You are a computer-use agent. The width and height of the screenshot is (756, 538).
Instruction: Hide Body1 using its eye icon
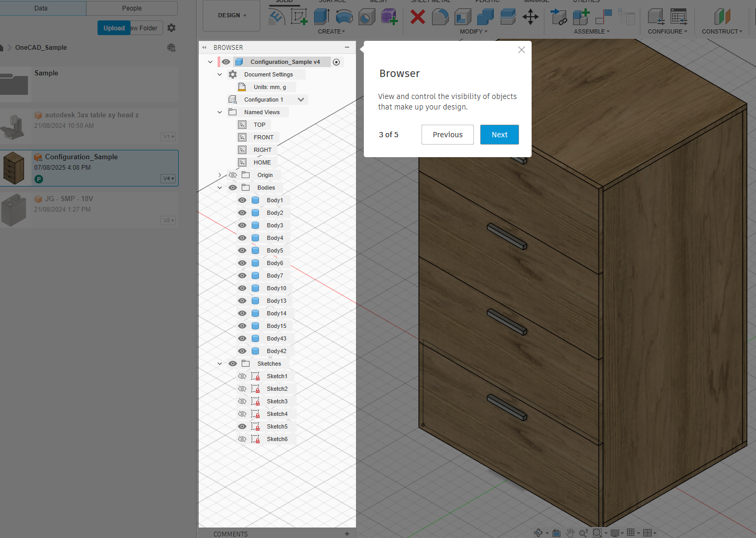pyautogui.click(x=242, y=200)
